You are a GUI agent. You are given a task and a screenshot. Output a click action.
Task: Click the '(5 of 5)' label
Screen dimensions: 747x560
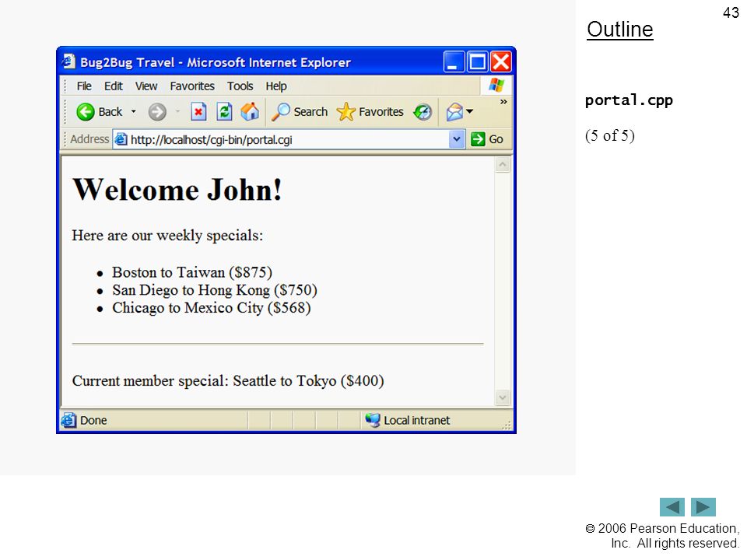pos(610,135)
